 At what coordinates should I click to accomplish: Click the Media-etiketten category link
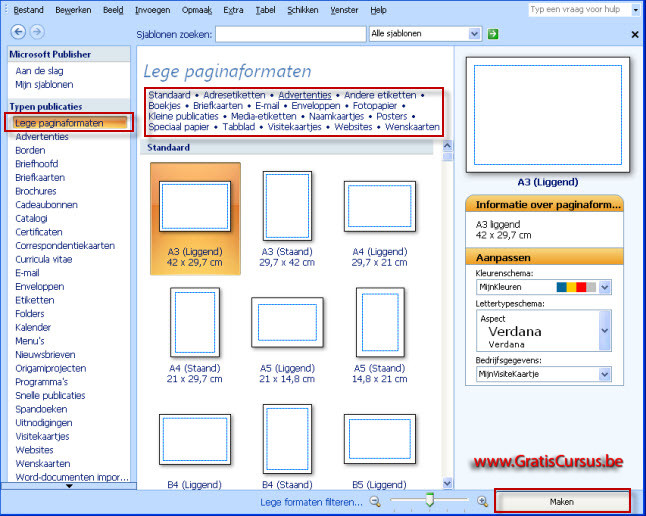click(x=264, y=116)
